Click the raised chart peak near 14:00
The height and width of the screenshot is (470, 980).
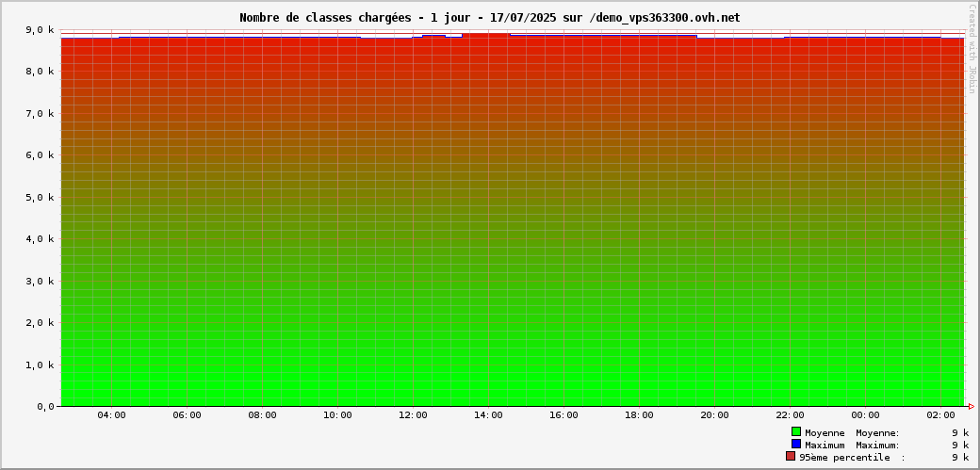[x=485, y=35]
